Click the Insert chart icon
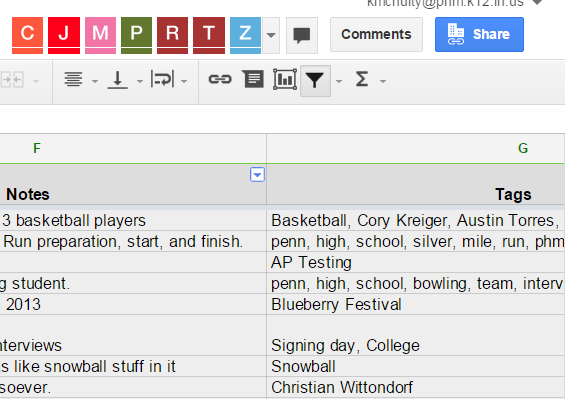 [x=285, y=79]
